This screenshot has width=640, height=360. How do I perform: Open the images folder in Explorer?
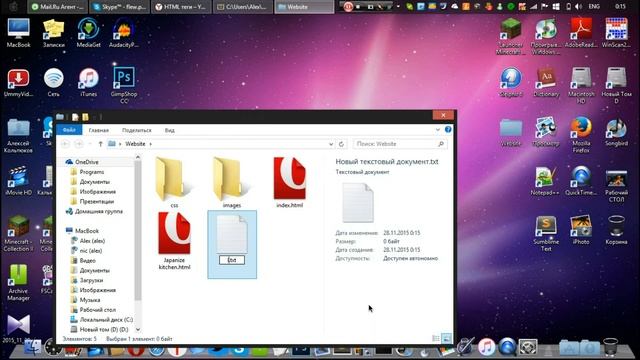pyautogui.click(x=231, y=182)
